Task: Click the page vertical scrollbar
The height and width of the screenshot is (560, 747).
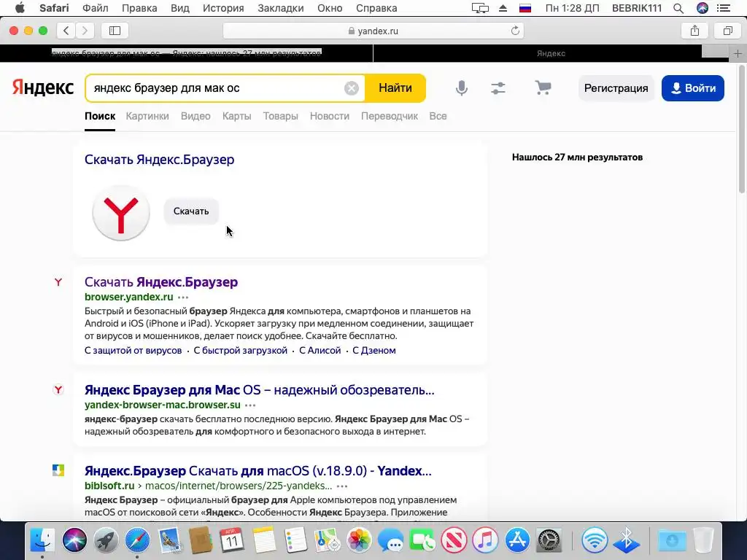Action: 741,128
